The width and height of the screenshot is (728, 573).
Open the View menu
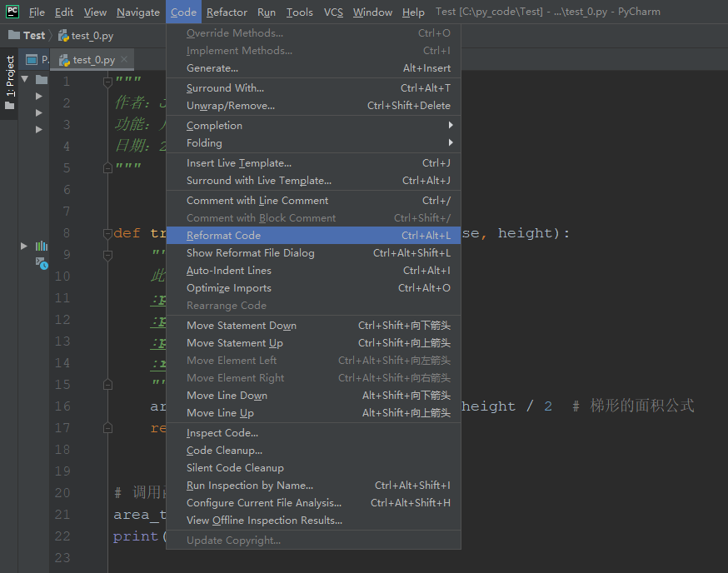click(x=95, y=12)
